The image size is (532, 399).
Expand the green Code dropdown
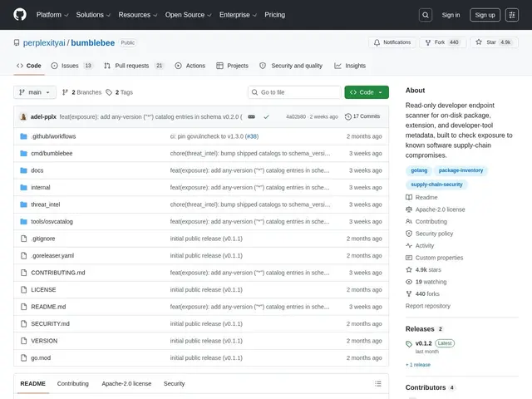pos(367,92)
